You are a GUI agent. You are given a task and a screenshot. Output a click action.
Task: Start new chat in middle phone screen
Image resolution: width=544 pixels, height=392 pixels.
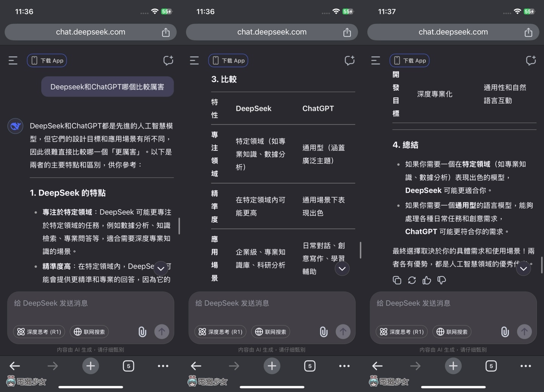(349, 60)
